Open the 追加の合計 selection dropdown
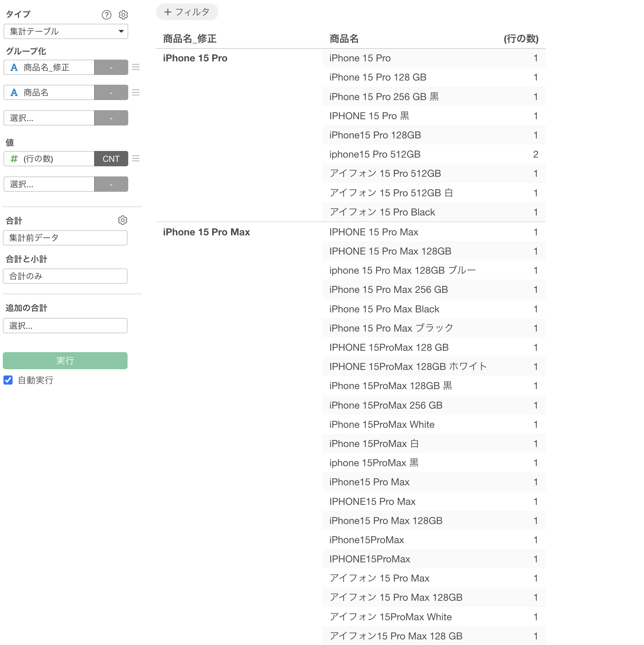This screenshot has width=644, height=645. coord(65,326)
